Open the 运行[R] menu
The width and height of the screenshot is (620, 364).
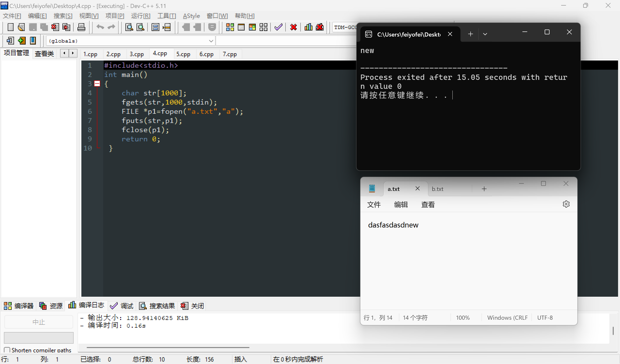(140, 16)
